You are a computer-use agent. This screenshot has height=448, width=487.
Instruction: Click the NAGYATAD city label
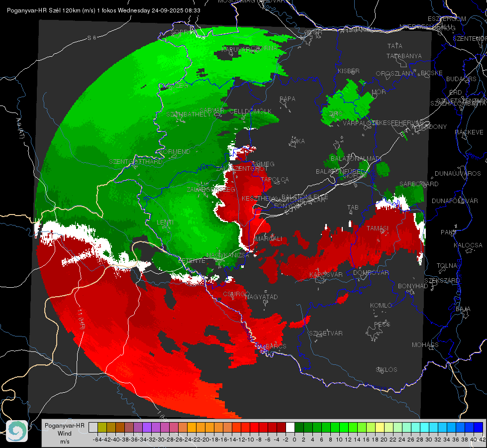coord(261,297)
